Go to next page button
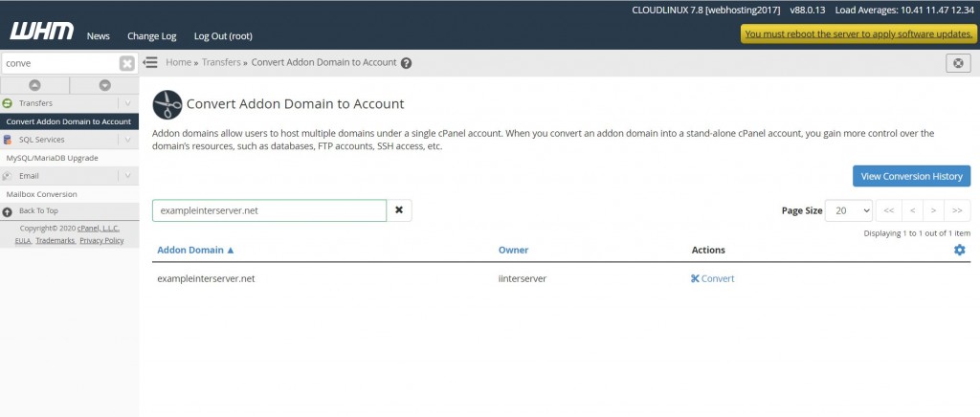The image size is (980, 417). coord(933,210)
